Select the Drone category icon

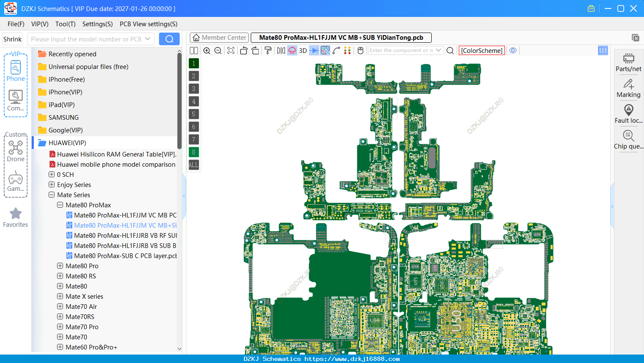16,151
